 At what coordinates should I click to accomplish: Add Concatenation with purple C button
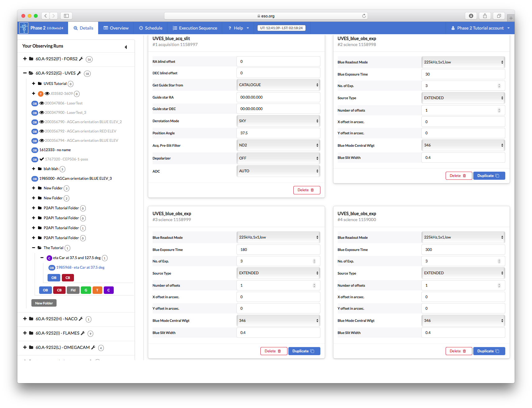click(x=108, y=290)
